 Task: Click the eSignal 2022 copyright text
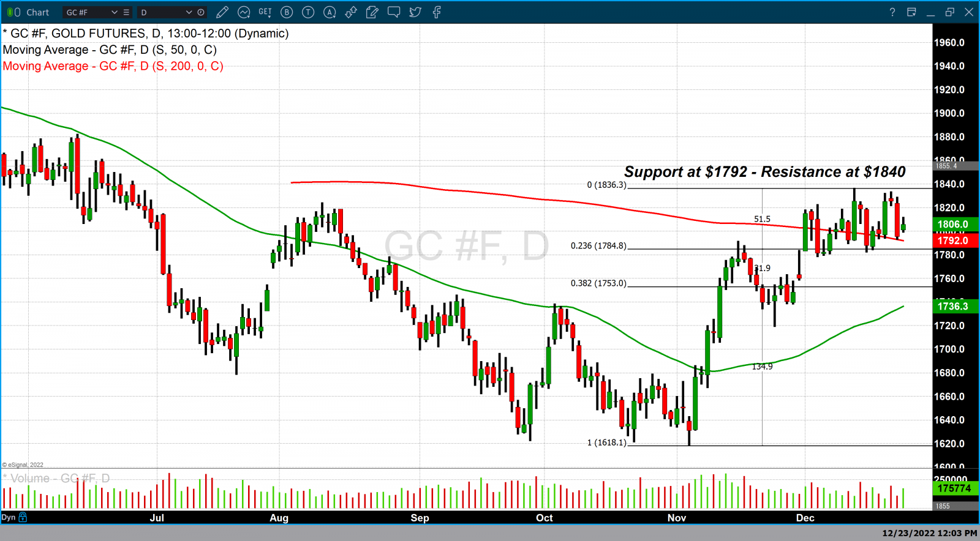[x=23, y=465]
